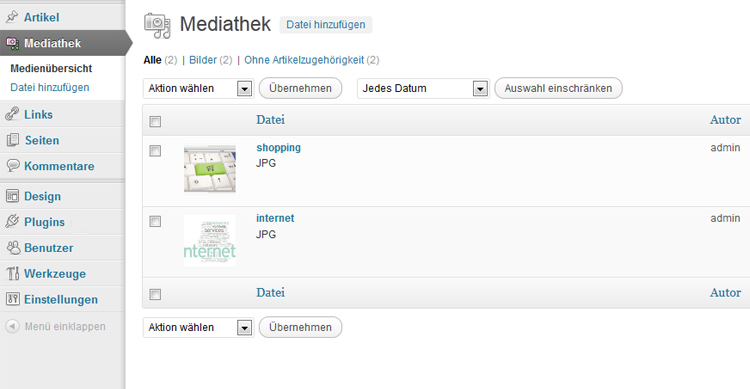Click the Artikel pushpin icon
The height and width of the screenshot is (389, 750).
point(12,17)
